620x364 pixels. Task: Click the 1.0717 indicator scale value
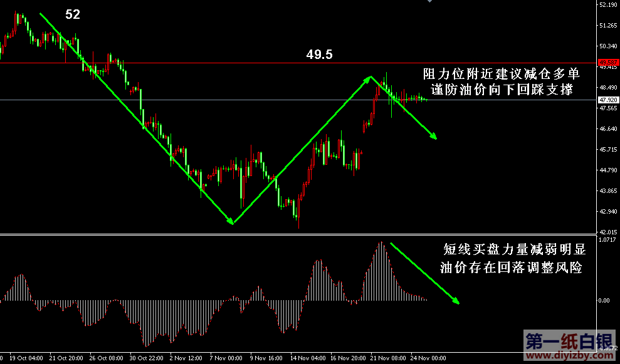606,239
